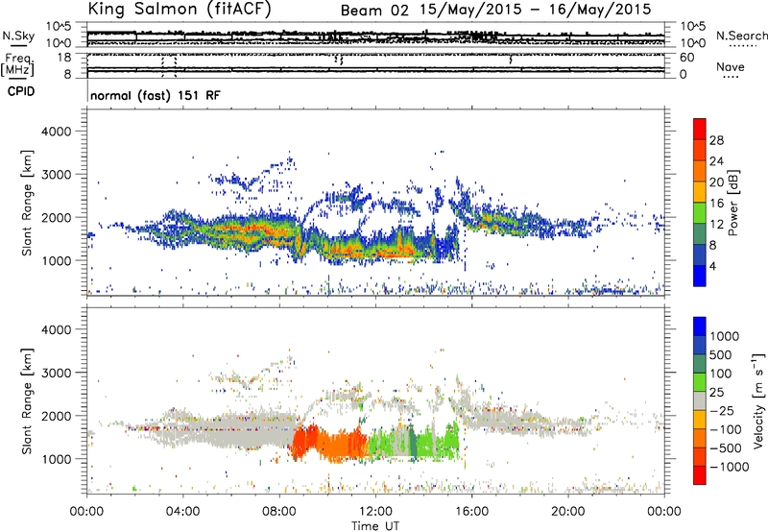This screenshot has width=768, height=532.
Task: Click the 18 MHz frequency tick label
Action: pyautogui.click(x=64, y=58)
